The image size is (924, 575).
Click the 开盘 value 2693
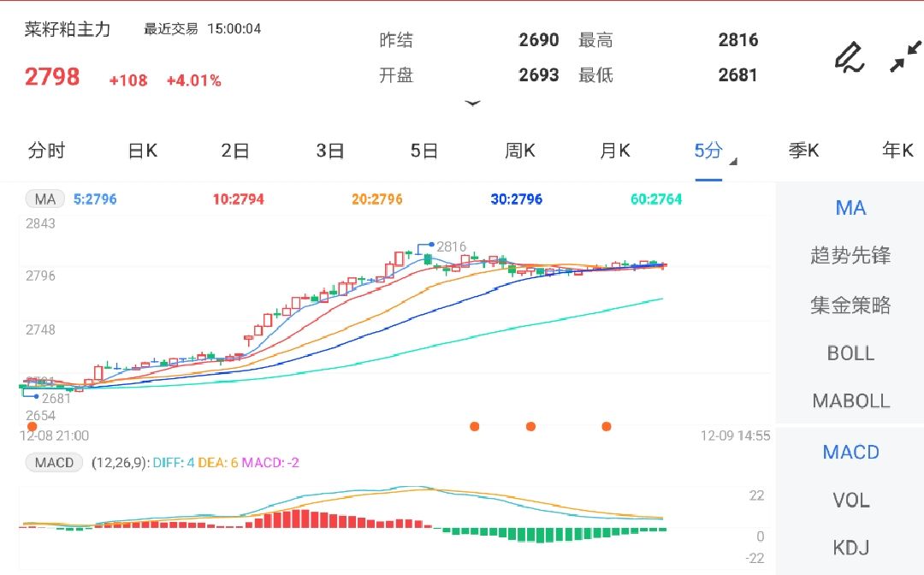(539, 74)
